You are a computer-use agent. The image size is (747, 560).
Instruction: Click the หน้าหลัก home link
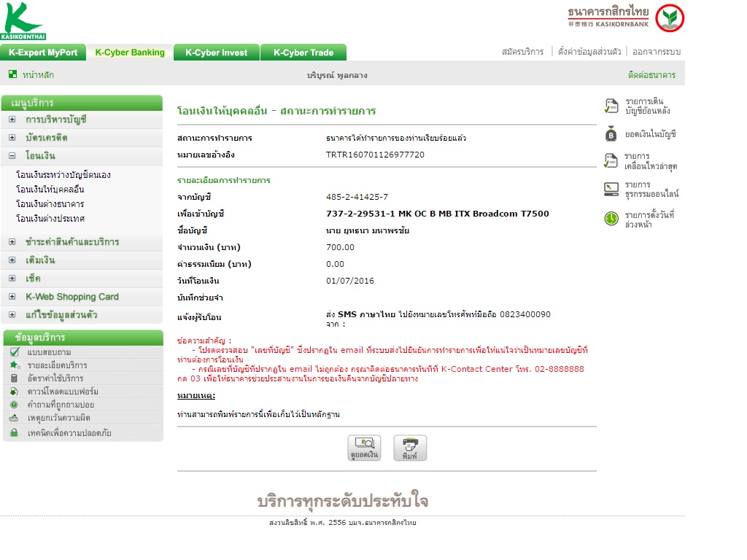click(38, 75)
